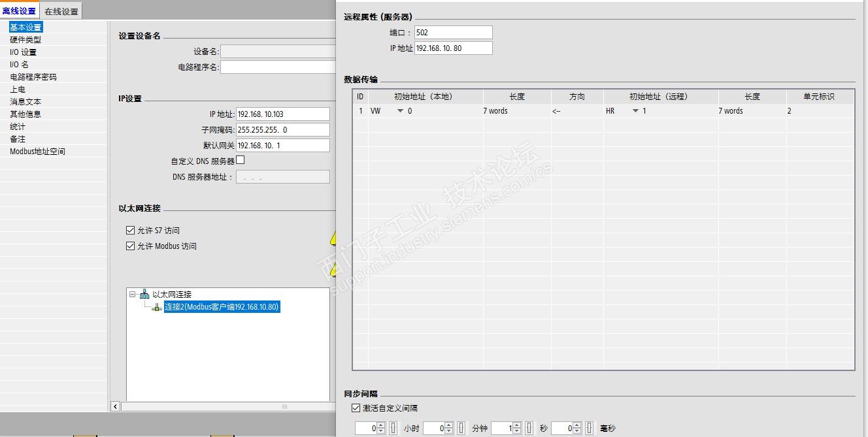Open Modbus地址空间 section
The height and width of the screenshot is (437, 868).
37,152
